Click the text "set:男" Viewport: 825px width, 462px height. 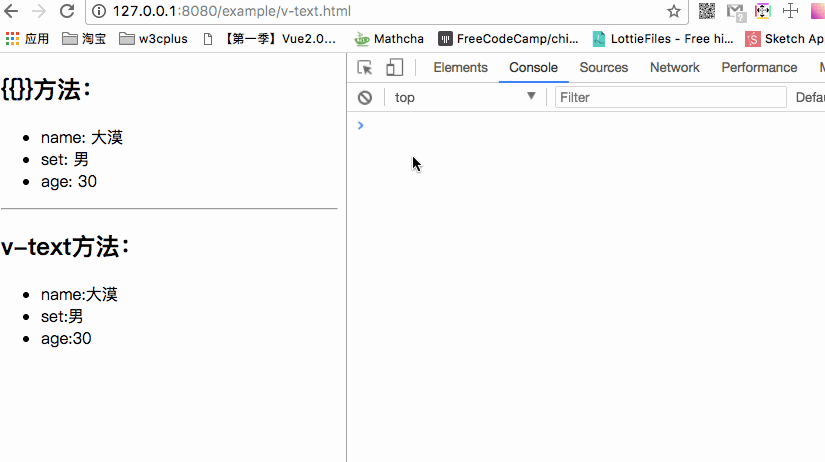[x=62, y=316]
